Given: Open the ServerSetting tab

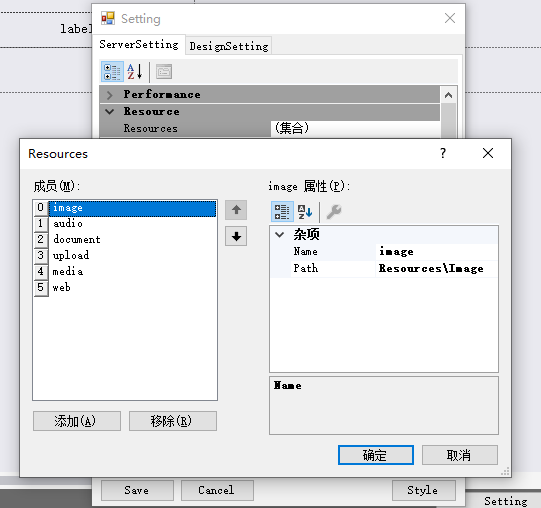Looking at the screenshot, I should coord(139,45).
